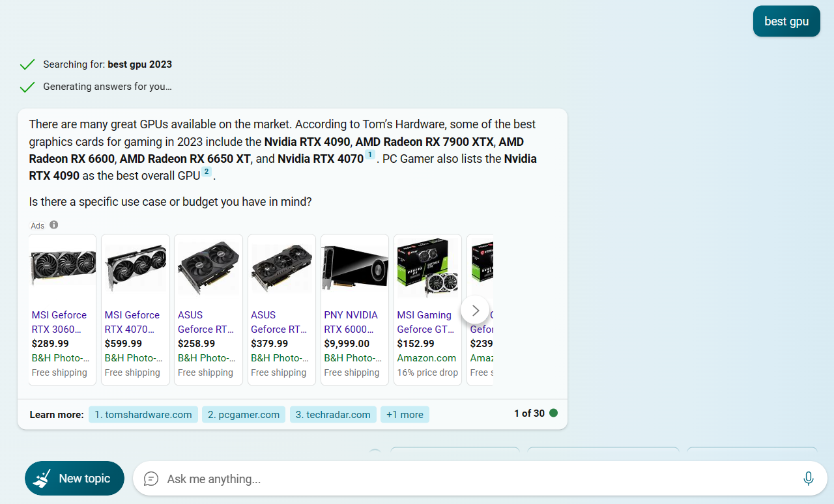Click the microphone voice input icon
The width and height of the screenshot is (834, 504).
[x=809, y=479]
